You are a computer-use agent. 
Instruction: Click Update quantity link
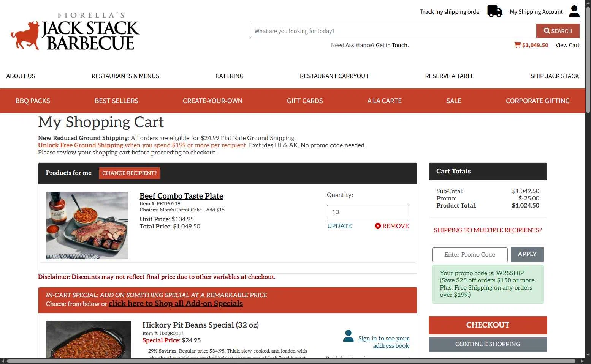point(339,226)
